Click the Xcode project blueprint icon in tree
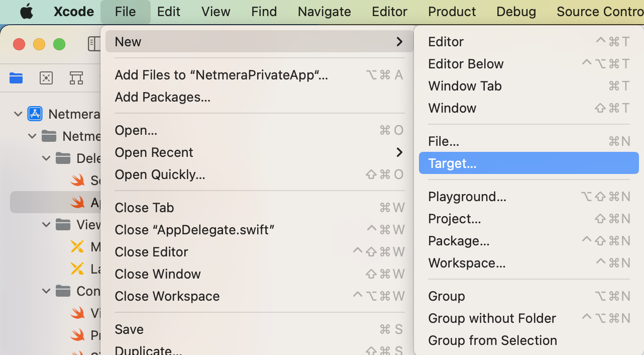 (x=35, y=114)
